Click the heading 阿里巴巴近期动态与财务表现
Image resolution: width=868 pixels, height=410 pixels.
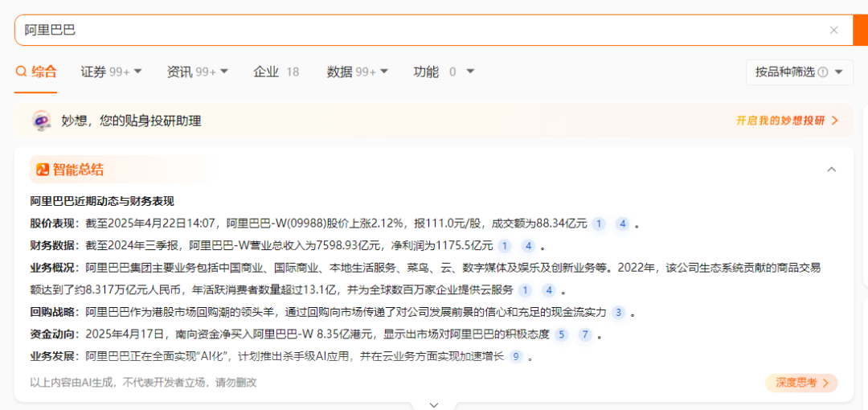(102, 201)
